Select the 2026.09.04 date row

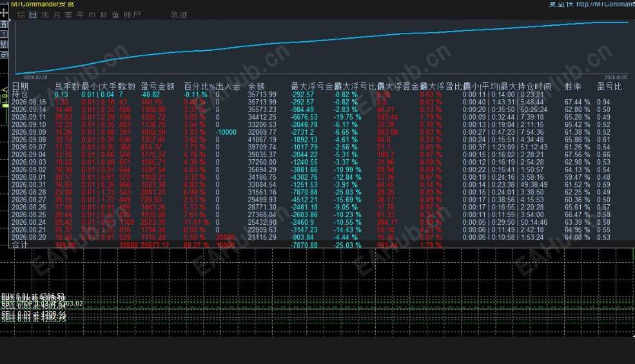(29, 155)
